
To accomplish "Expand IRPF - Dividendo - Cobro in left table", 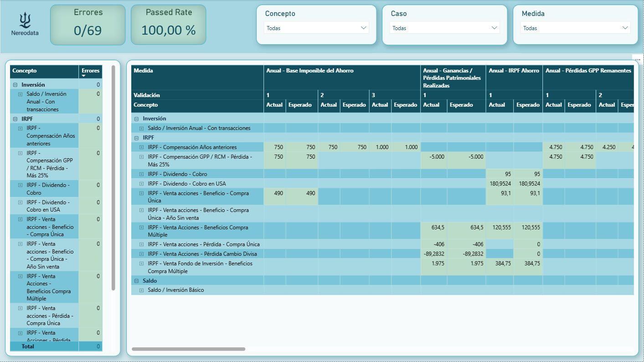I will tap(20, 186).
